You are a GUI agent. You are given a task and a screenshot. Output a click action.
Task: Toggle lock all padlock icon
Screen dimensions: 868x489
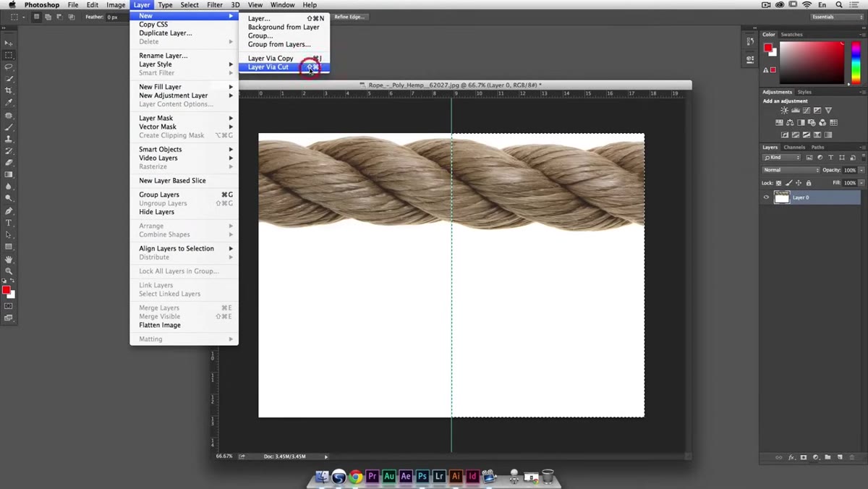[x=809, y=183]
